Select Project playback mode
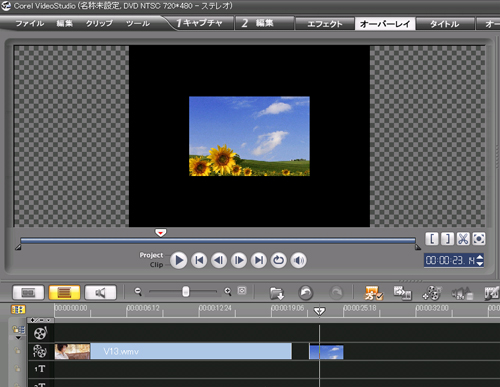Screen dimensions: 500x387 tap(151, 255)
